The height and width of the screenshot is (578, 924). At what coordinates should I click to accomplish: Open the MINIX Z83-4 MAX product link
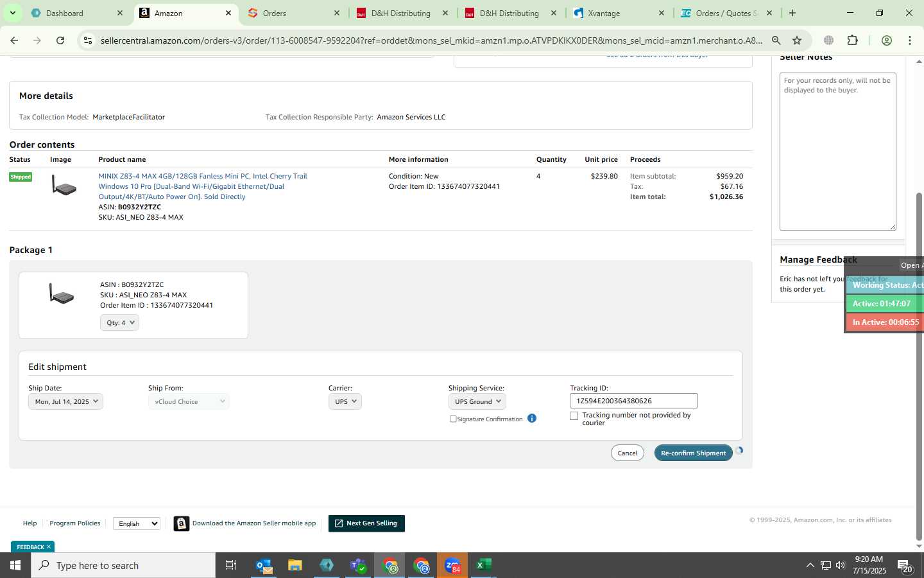[x=203, y=186]
